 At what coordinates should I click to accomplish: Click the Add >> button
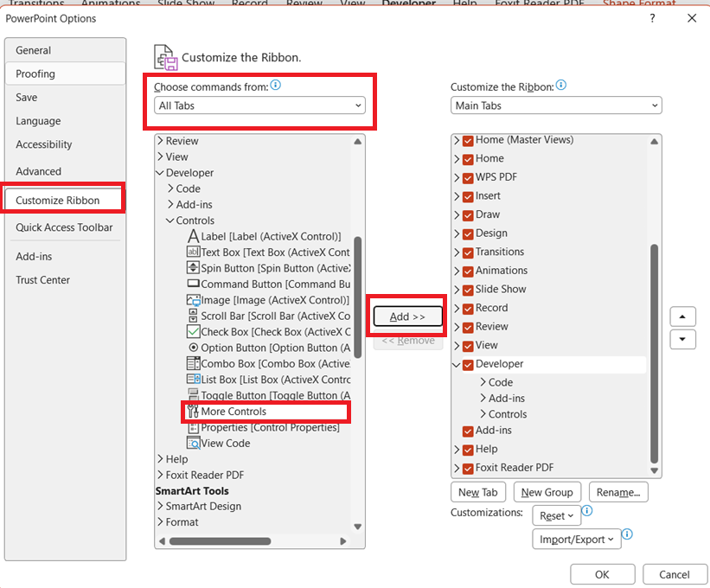[x=407, y=316]
